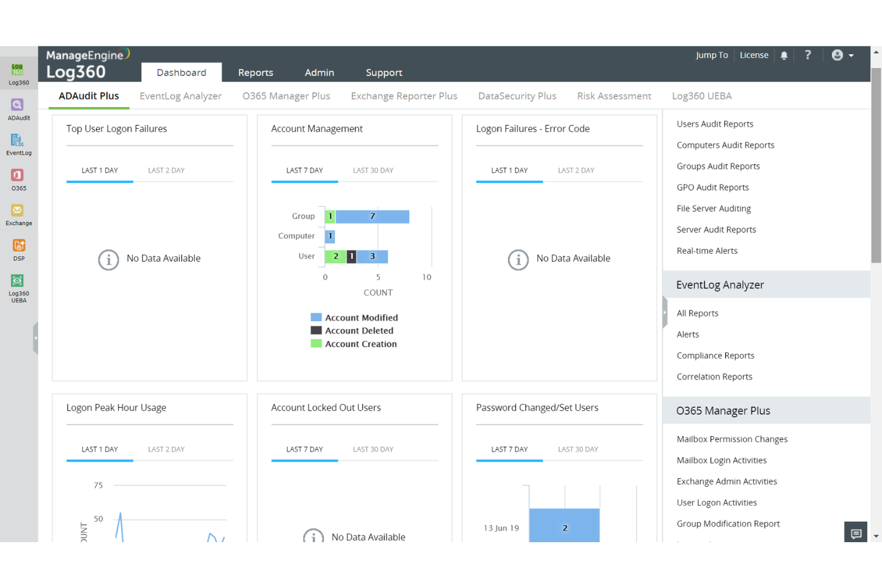Viewport: 882px width, 588px height.
Task: Open the O365 sidebar icon
Action: (18, 179)
